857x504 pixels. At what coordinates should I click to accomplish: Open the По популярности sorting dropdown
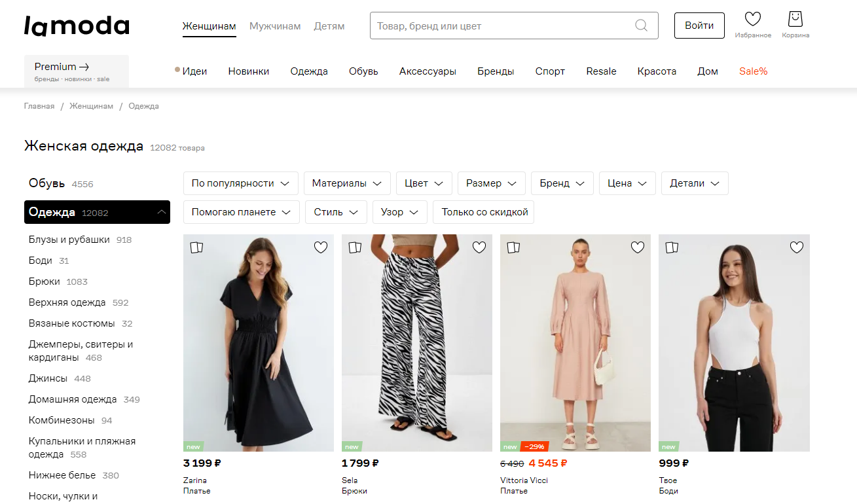pos(240,183)
